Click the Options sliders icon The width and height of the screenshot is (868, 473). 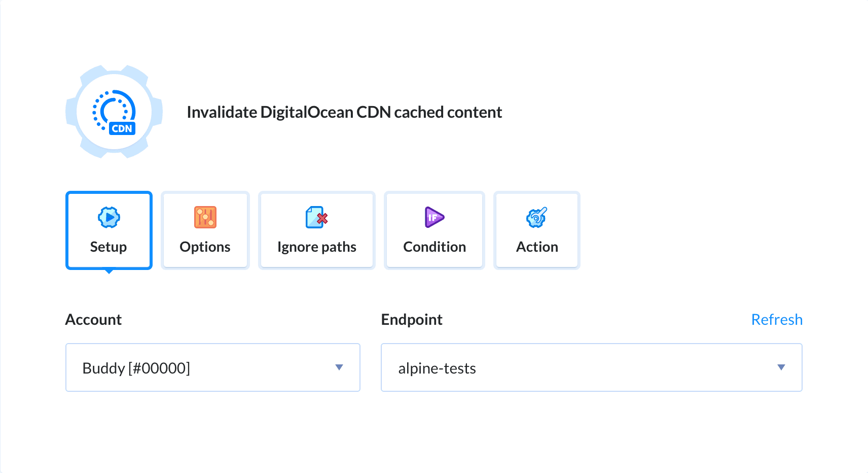point(205,217)
